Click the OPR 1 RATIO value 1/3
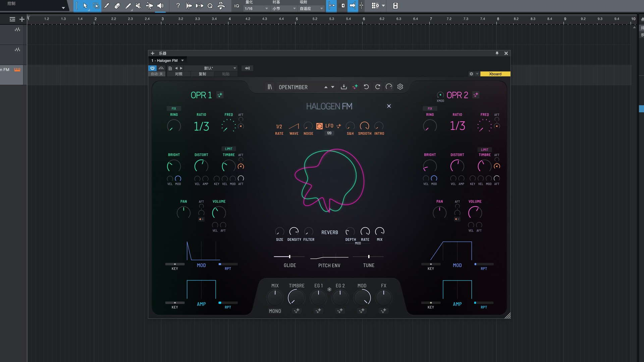The height and width of the screenshot is (362, 644). click(201, 126)
